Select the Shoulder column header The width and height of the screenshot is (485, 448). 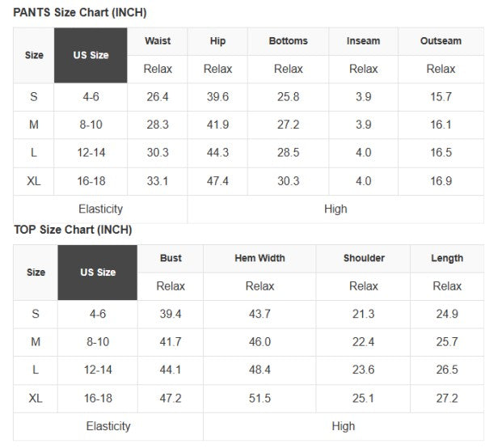point(363,258)
